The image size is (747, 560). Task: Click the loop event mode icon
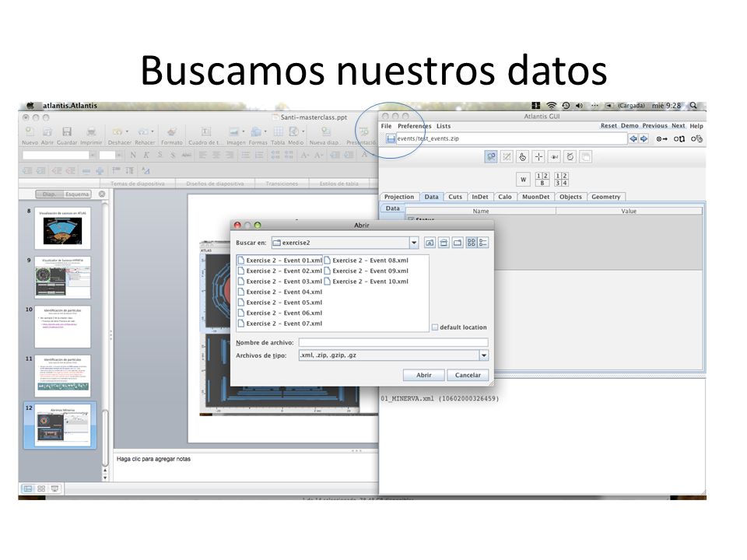pyautogui.click(x=679, y=139)
